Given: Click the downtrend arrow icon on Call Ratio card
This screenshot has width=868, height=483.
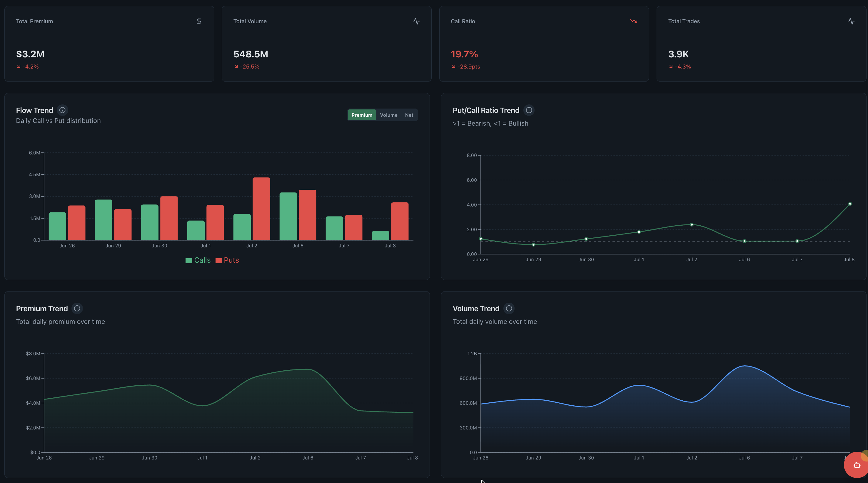Looking at the screenshot, I should [x=633, y=21].
